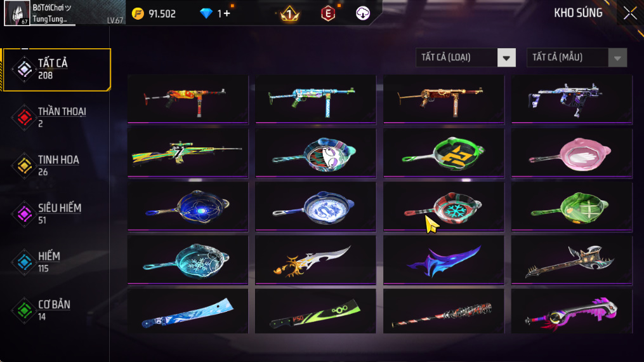644x362 pixels.
Task: Open the player avatar profile picture
Action: [17, 13]
